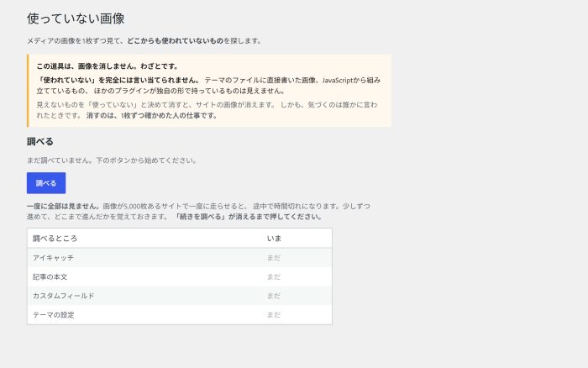
Task: Click the まだ status beside カスタムフィールド
Action: pyautogui.click(x=274, y=296)
